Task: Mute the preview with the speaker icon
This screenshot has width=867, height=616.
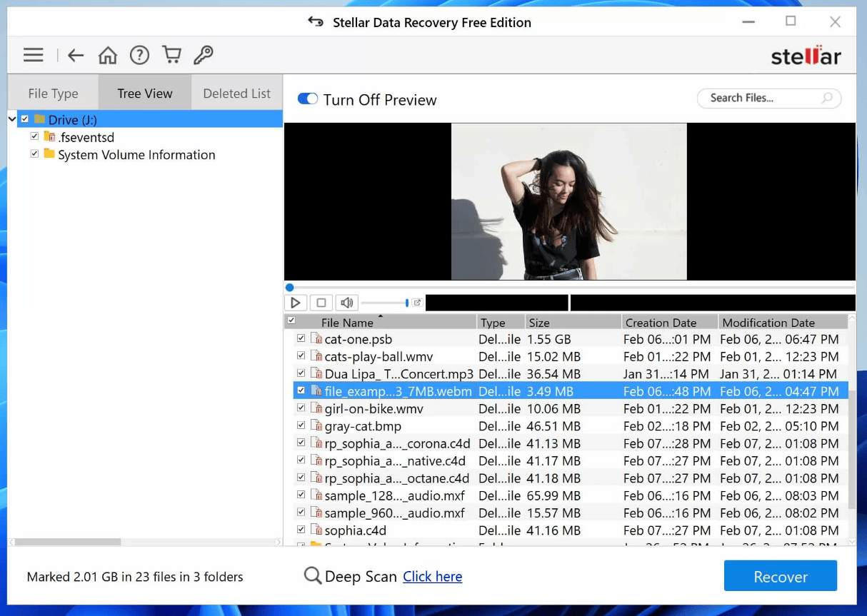Action: [346, 303]
